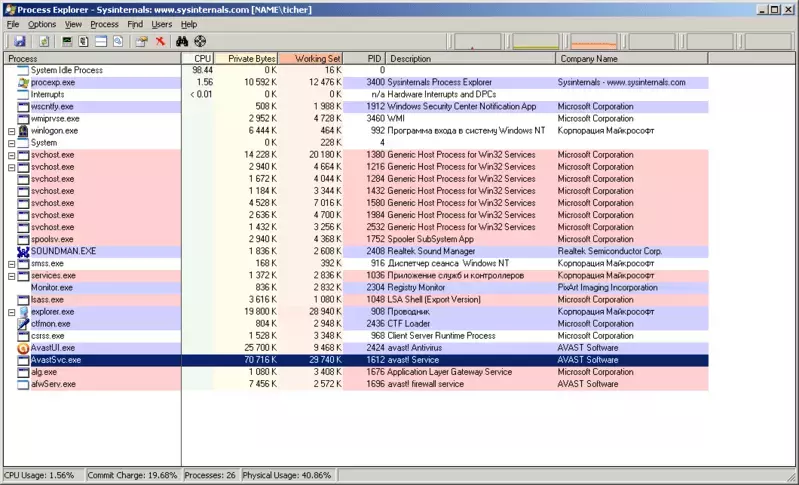Open the System Information graph toolbar icon
799x485 pixels.
[67, 41]
